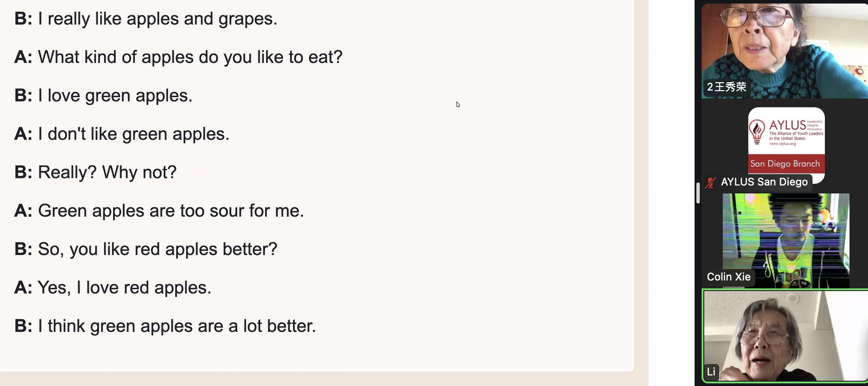Viewport: 868px width, 386px height.
Task: Click the line "I don't like green apples."
Action: click(x=134, y=134)
